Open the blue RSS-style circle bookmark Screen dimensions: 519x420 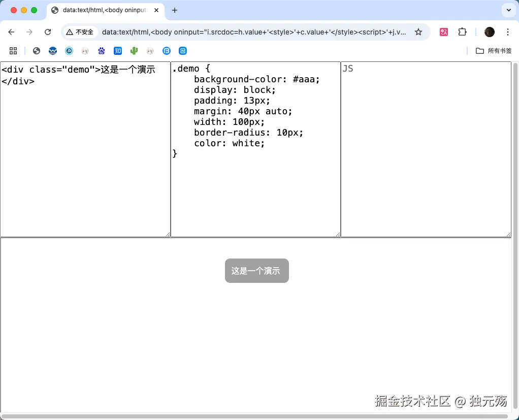69,51
